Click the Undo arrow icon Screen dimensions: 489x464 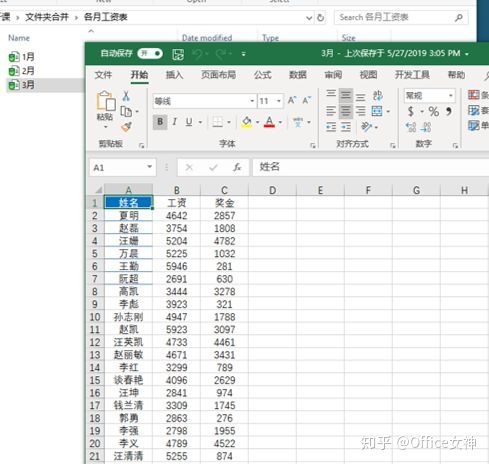[x=197, y=54]
